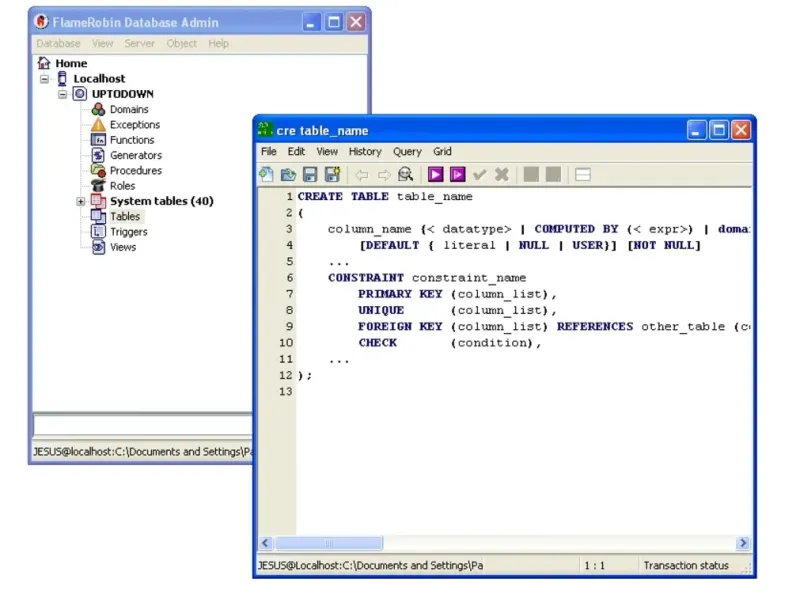Click the New query window toolbar icon
The height and width of the screenshot is (600, 800).
pos(266,174)
